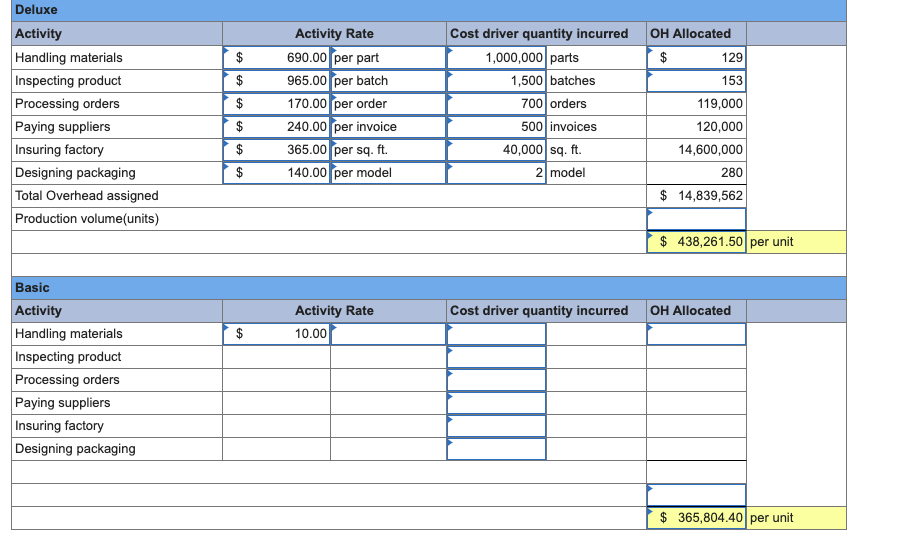Click Basic Paying suppliers quantity input

pyautogui.click(x=496, y=403)
